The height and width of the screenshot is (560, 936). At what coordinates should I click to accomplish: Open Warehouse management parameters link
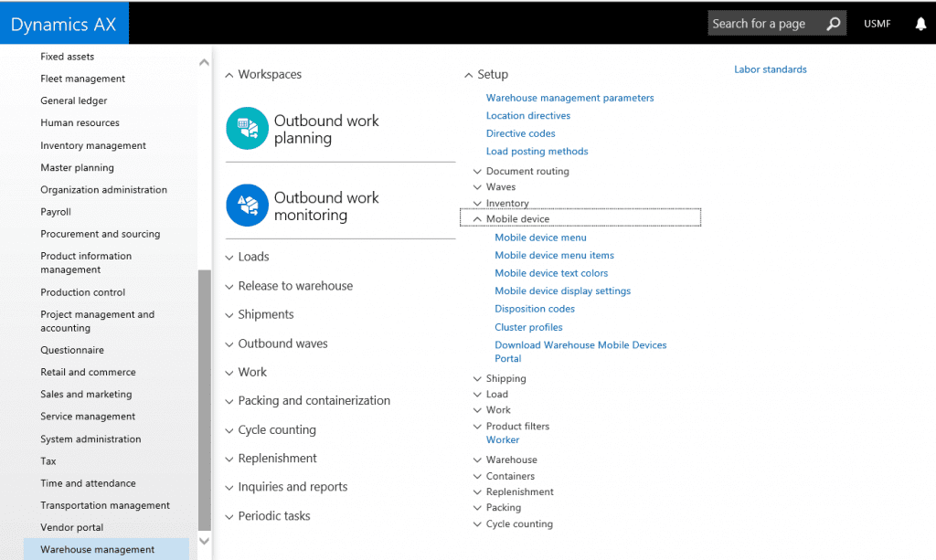pyautogui.click(x=569, y=98)
